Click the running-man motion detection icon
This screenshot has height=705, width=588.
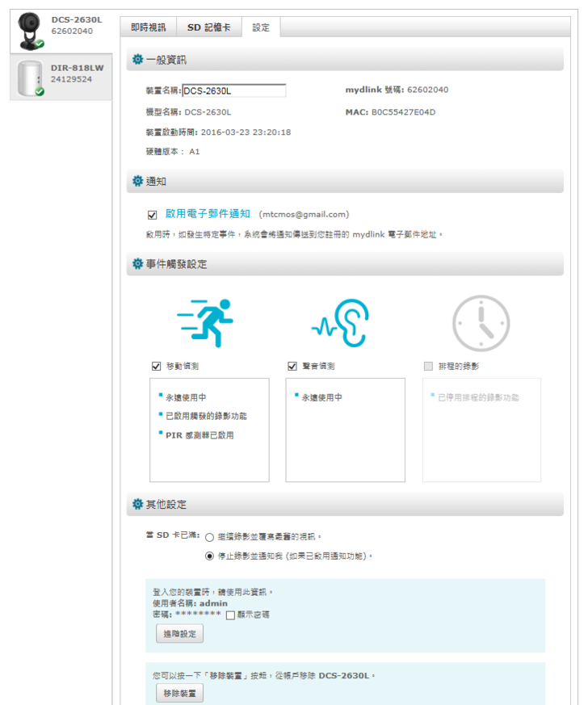(x=205, y=323)
